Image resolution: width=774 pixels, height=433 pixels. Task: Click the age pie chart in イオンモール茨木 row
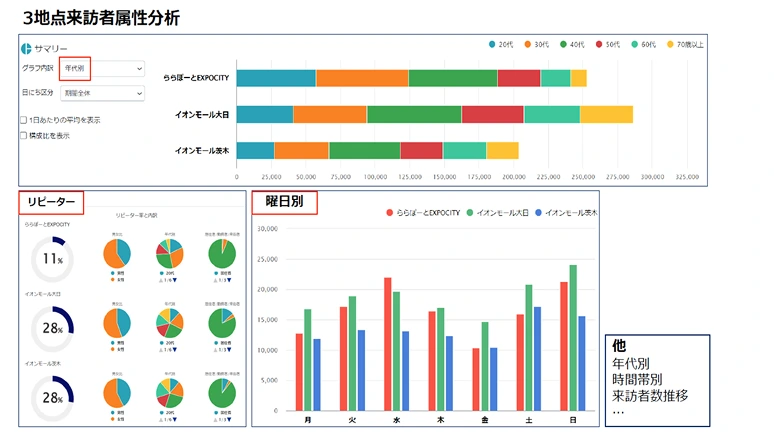click(169, 393)
